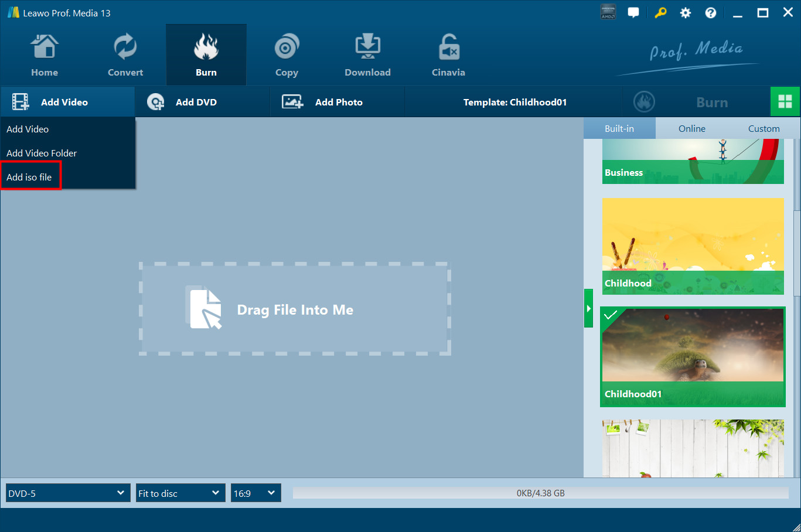
Task: Go to the Download module
Action: point(367,56)
